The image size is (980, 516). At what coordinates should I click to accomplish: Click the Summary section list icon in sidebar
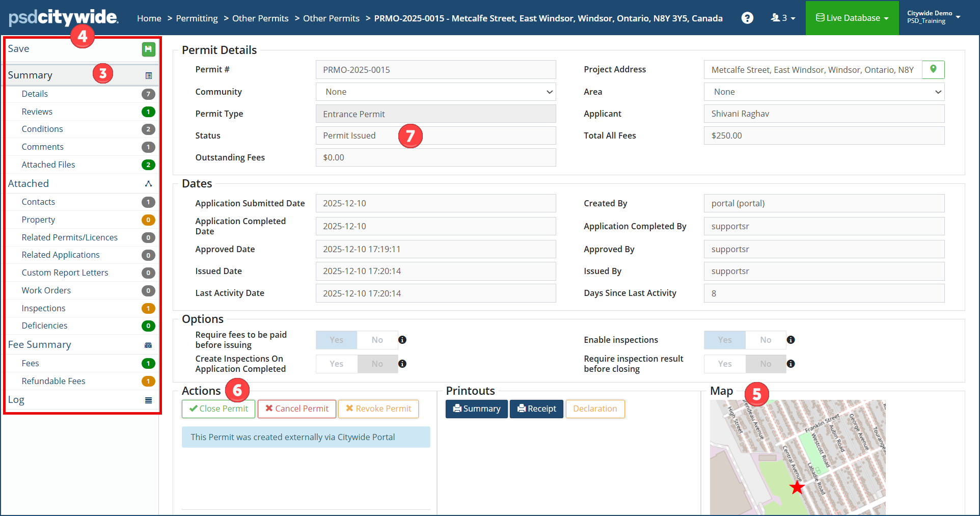point(148,75)
